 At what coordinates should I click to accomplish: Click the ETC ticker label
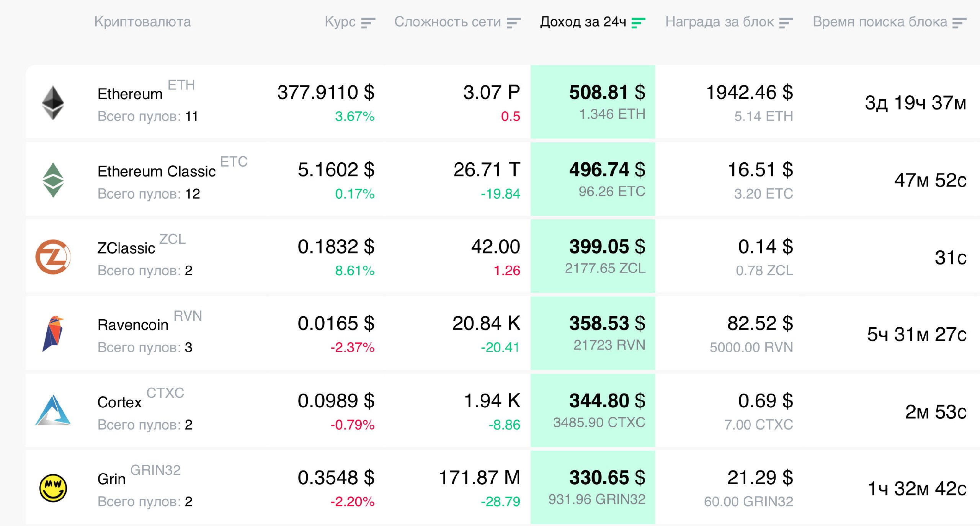234,162
